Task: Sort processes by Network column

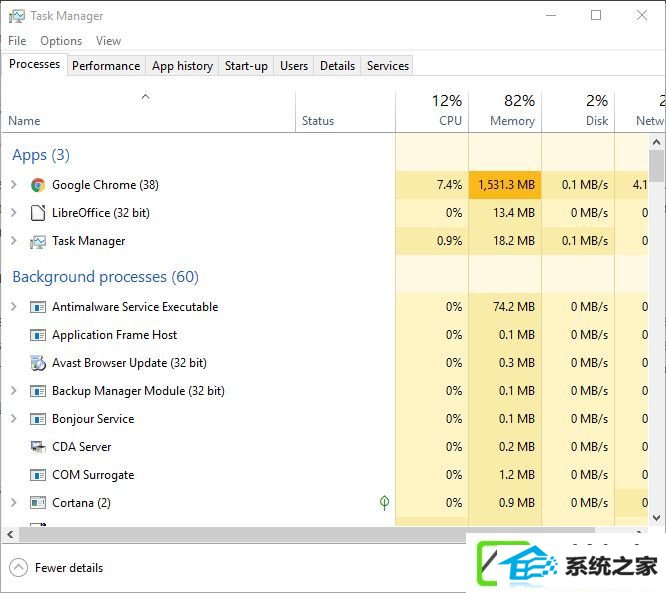Action: tap(640, 111)
